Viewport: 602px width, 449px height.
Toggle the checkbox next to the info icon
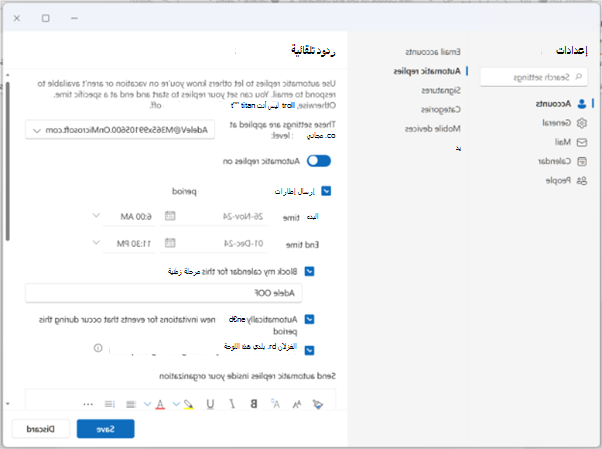click(309, 350)
